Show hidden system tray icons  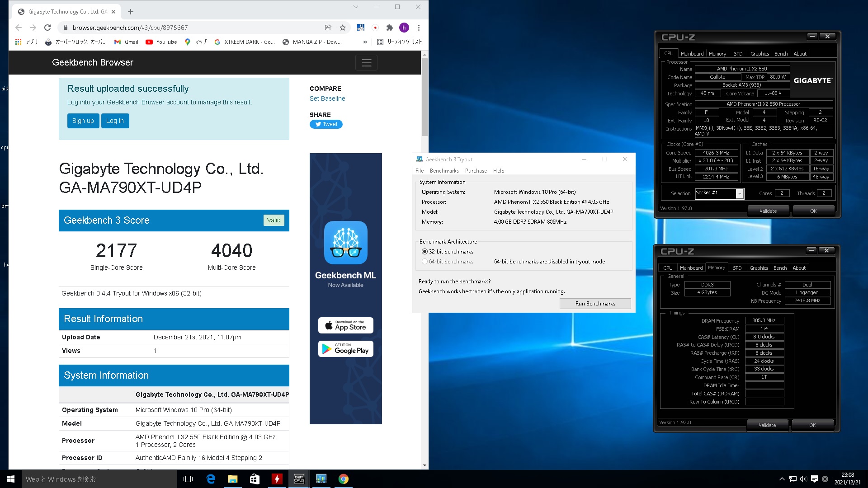tap(782, 479)
